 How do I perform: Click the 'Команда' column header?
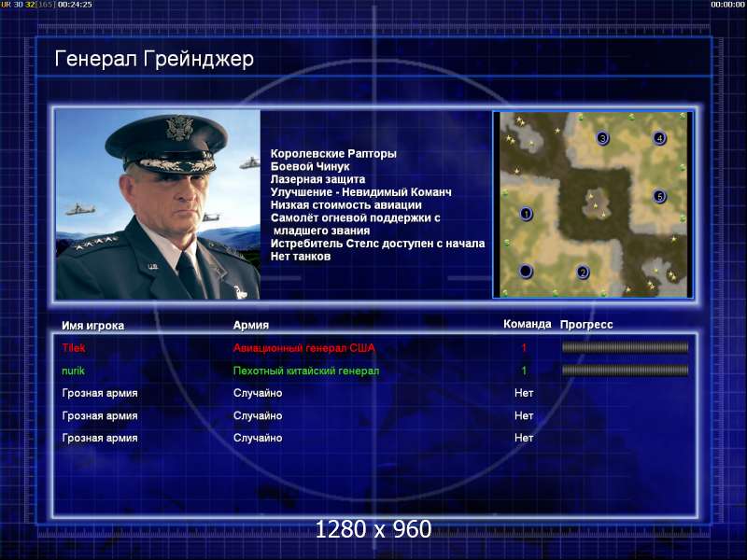[528, 324]
